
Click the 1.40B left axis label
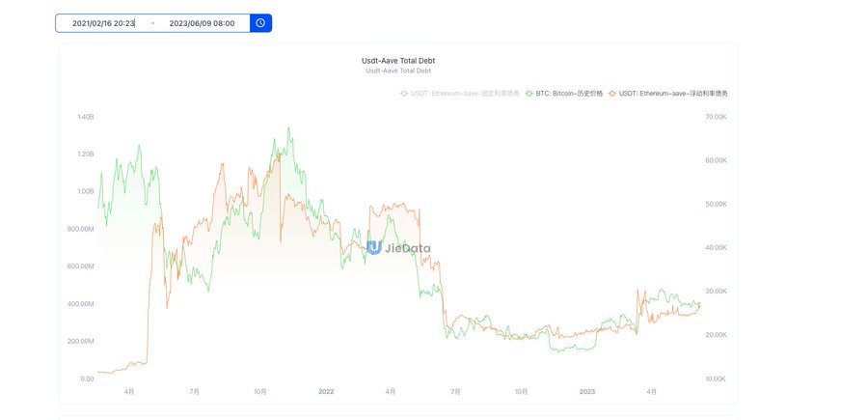[84, 117]
